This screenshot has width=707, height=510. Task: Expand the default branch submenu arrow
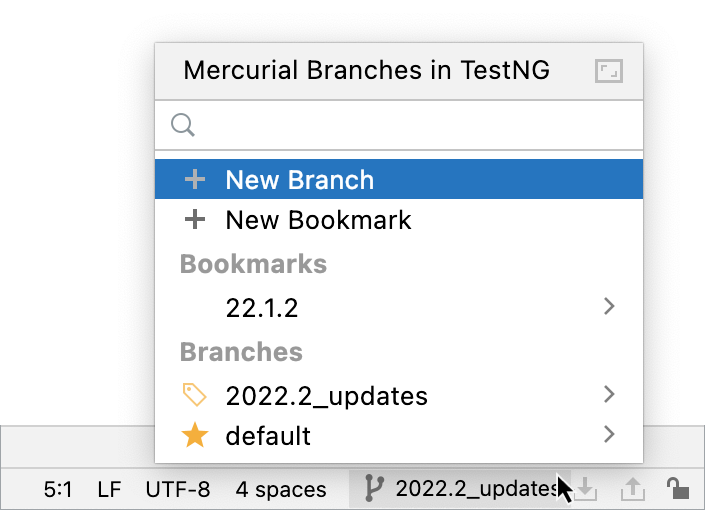[x=610, y=435]
